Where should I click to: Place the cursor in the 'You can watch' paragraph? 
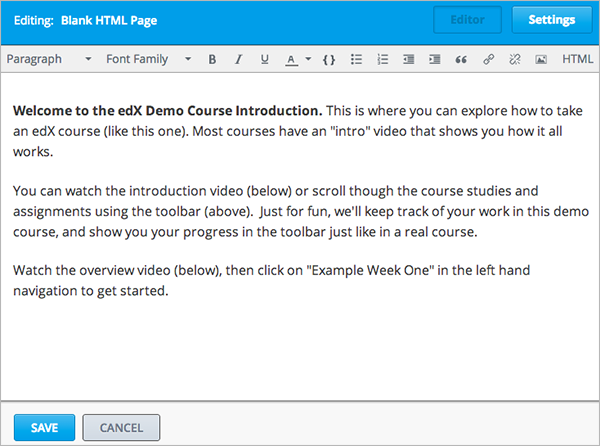[301, 212]
